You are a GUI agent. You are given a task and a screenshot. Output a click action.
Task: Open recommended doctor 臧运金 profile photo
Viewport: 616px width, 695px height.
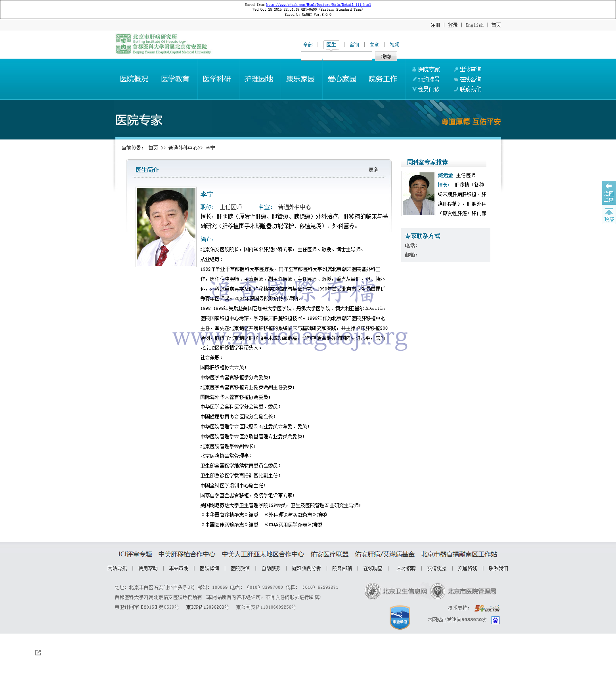point(418,194)
